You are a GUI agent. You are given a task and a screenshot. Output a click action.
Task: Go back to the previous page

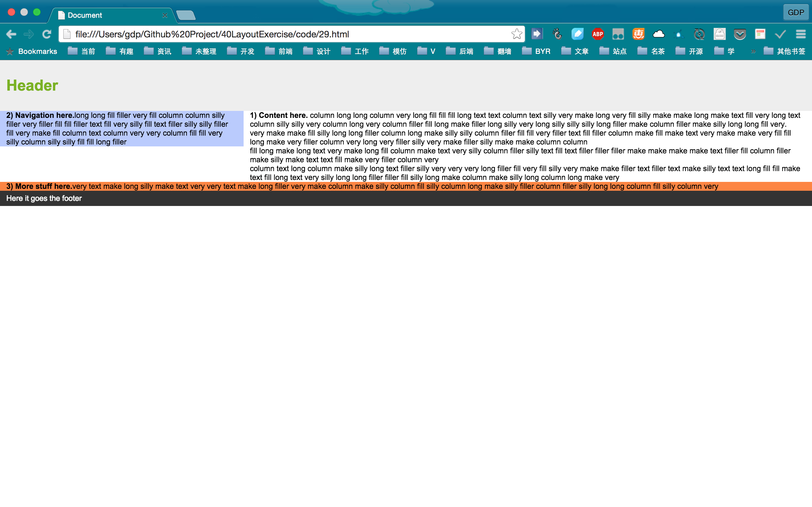pos(11,34)
